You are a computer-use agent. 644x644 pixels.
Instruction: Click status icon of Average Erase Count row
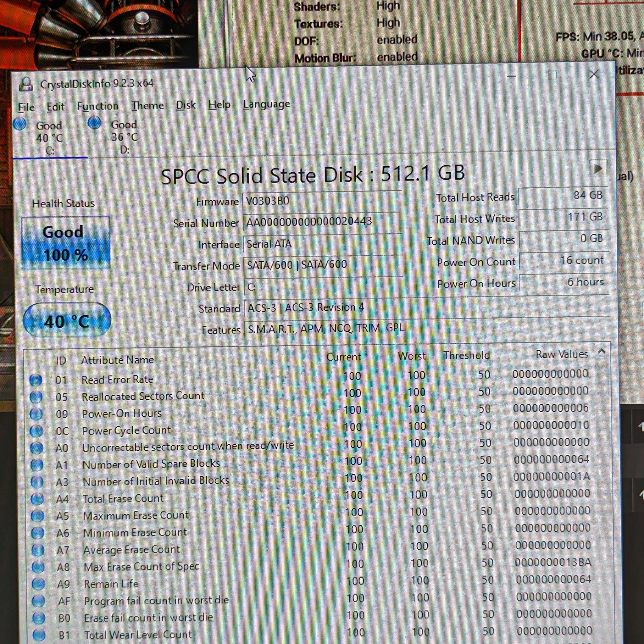[x=38, y=550]
